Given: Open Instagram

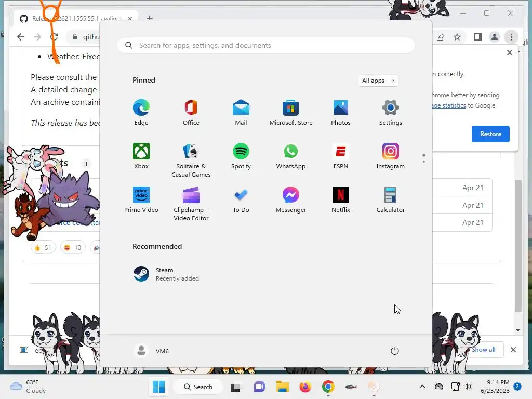Looking at the screenshot, I should pyautogui.click(x=391, y=156).
